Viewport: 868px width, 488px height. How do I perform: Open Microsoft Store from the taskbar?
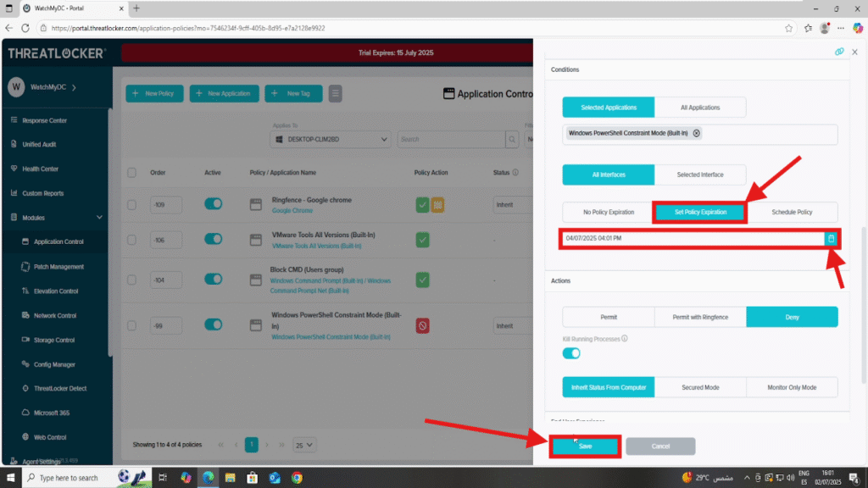pyautogui.click(x=253, y=478)
